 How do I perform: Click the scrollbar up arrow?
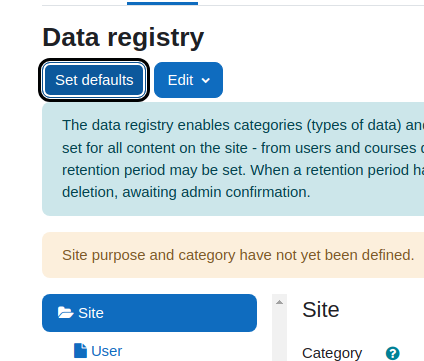[279, 302]
